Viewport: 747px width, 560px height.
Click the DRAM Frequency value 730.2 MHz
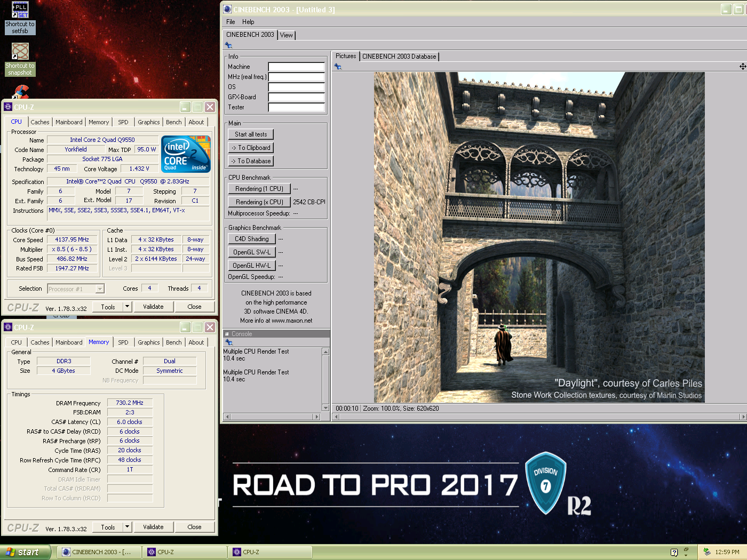[x=130, y=403]
